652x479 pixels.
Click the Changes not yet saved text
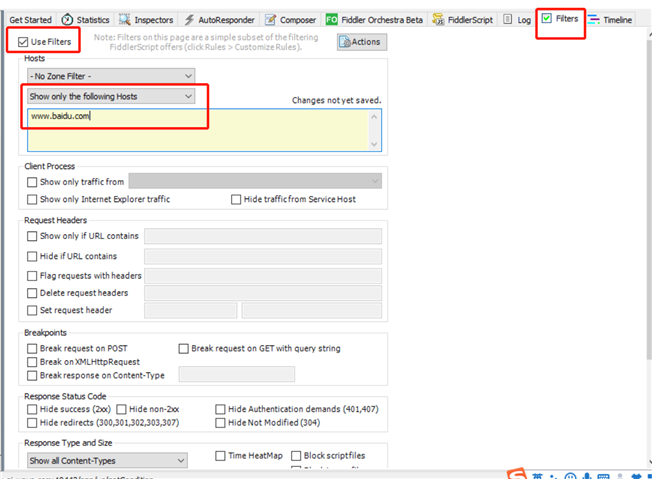[x=336, y=100]
